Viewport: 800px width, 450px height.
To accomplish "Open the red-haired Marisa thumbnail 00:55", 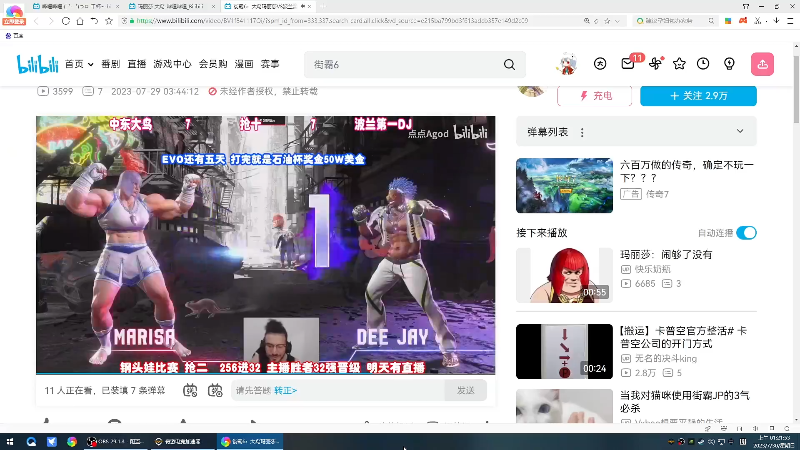I will [x=564, y=276].
